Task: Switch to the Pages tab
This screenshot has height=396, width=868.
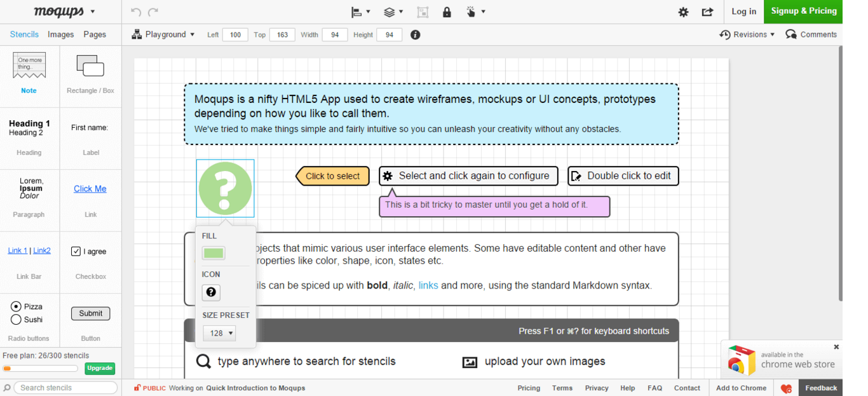Action: 95,35
